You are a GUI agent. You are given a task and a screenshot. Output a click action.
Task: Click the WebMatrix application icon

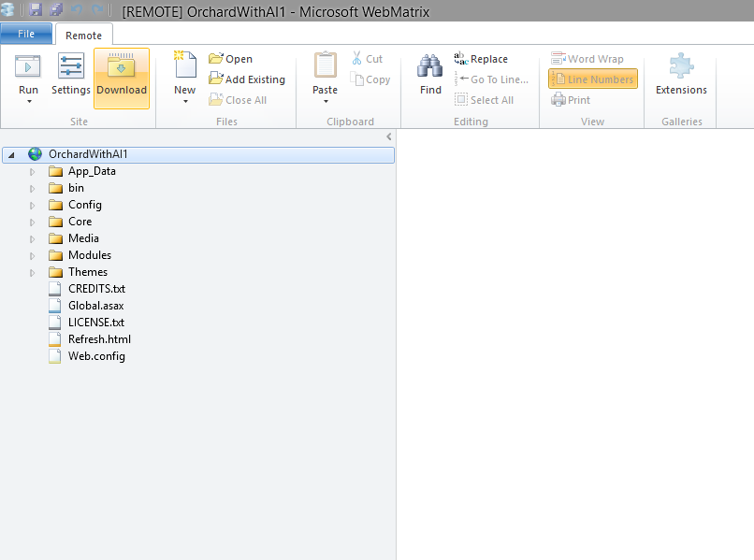pos(7,9)
